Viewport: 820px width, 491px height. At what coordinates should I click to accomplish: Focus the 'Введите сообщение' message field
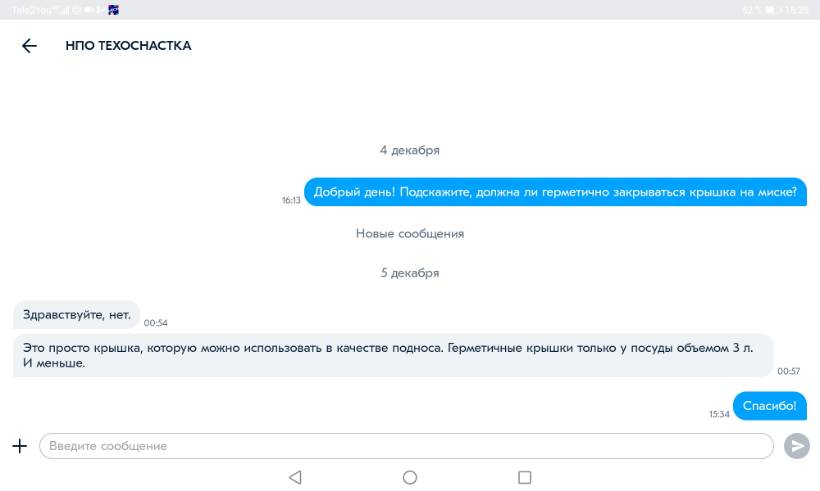[x=405, y=446]
